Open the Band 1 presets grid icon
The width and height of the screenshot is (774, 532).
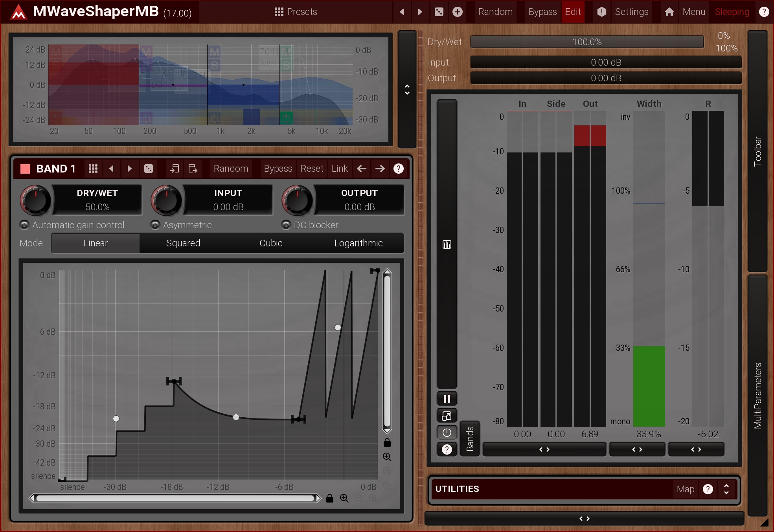coord(93,169)
